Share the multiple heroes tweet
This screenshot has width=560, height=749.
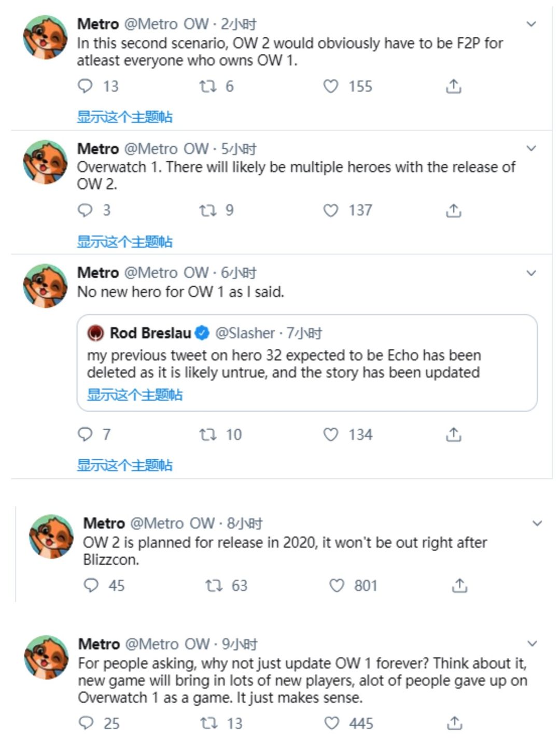[x=454, y=210]
